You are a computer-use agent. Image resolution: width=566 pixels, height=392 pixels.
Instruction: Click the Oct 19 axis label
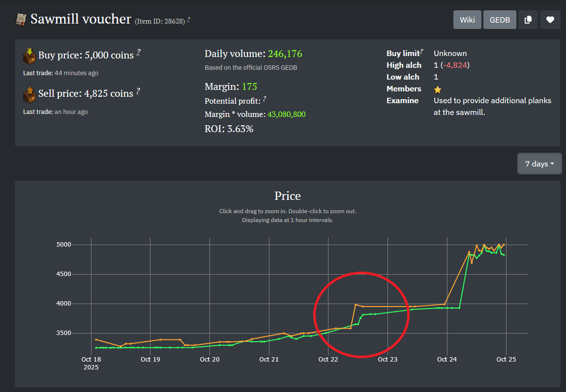click(150, 359)
